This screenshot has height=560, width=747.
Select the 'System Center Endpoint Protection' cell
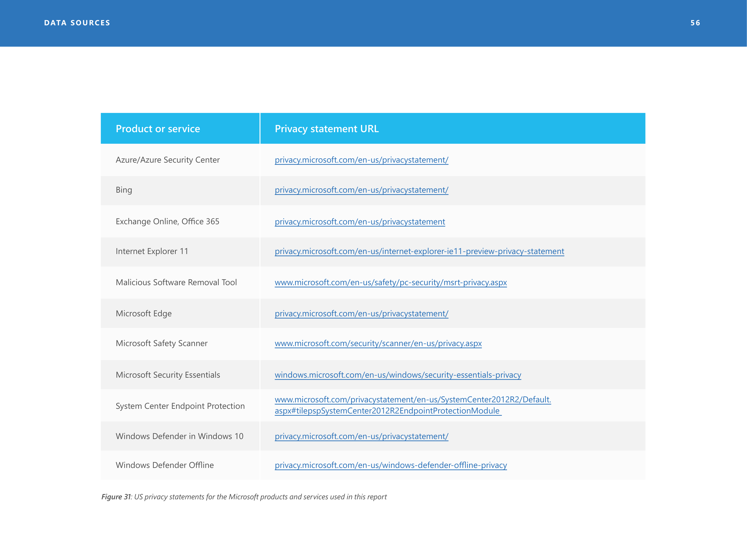tap(180, 406)
